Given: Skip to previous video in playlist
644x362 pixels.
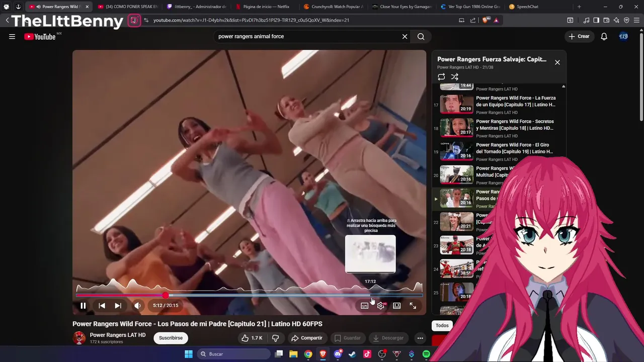Looking at the screenshot, I should click(x=102, y=305).
